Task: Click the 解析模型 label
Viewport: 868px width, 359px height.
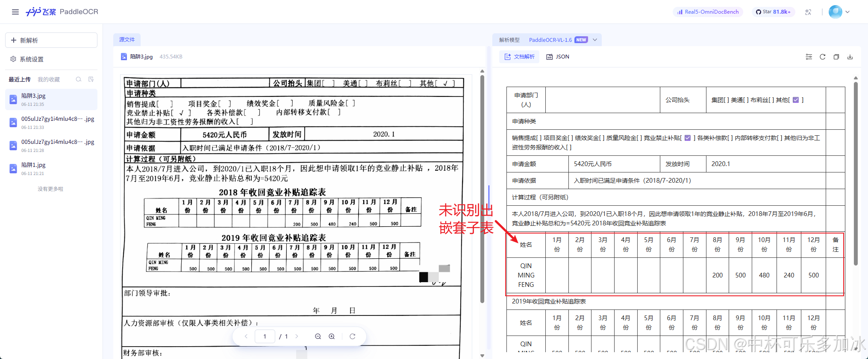Action: click(509, 40)
